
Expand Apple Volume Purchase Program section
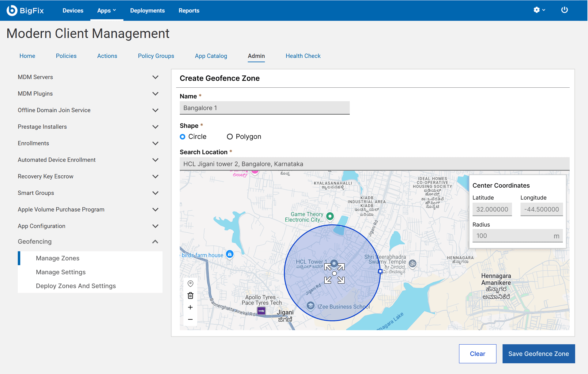(156, 209)
